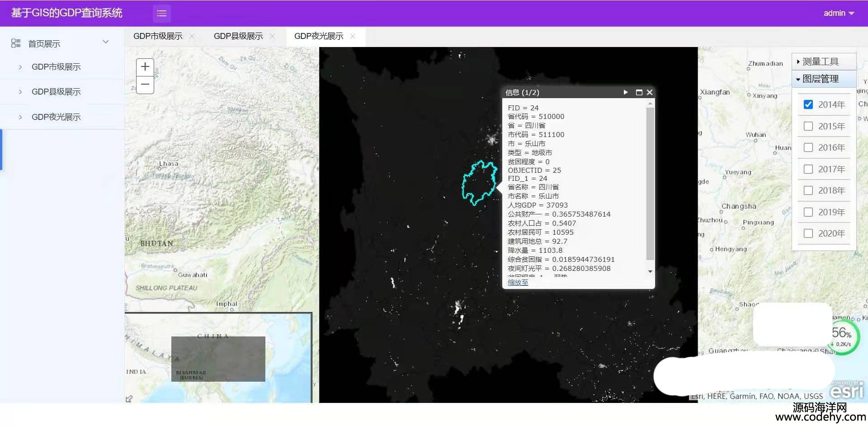Open GDP县级展示 from sidebar

click(56, 92)
